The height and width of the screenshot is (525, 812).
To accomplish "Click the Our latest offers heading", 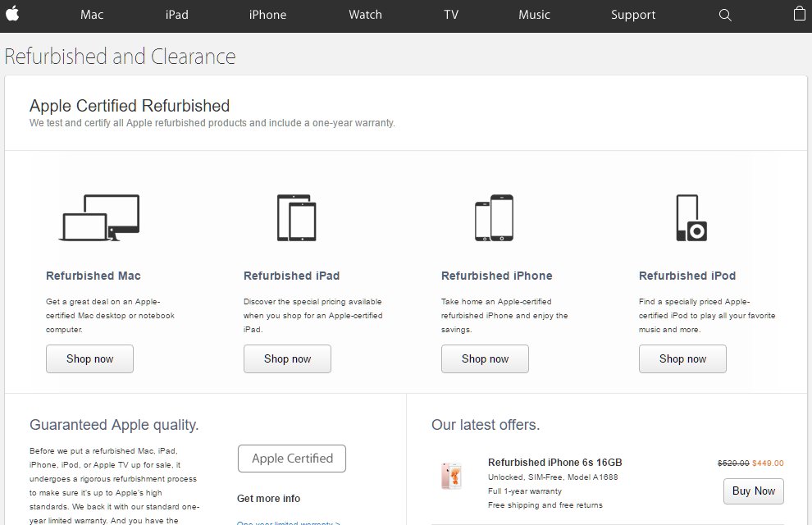I will coord(486,425).
